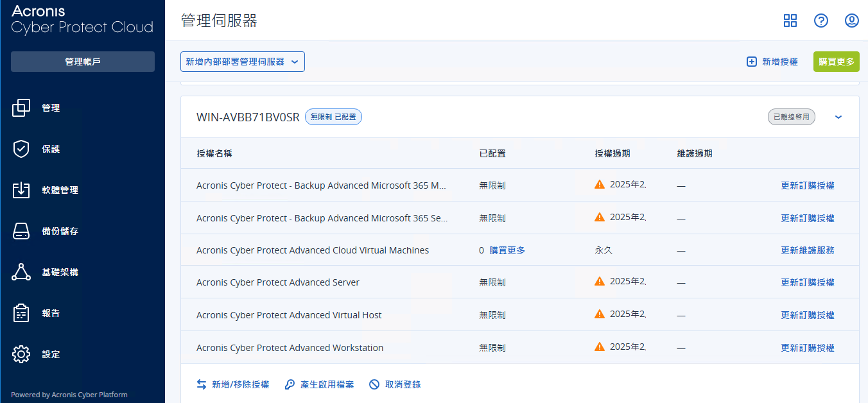The height and width of the screenshot is (403, 868).
Task: Click the 管理伺服器 page title
Action: pos(219,21)
